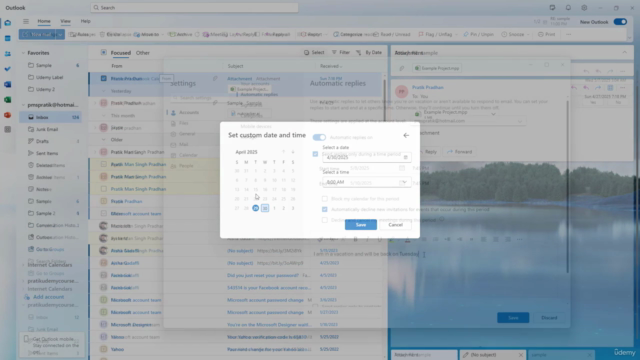Open calendar icon in the 4/30/2025 date field
The width and height of the screenshot is (640, 360).
pos(405,157)
